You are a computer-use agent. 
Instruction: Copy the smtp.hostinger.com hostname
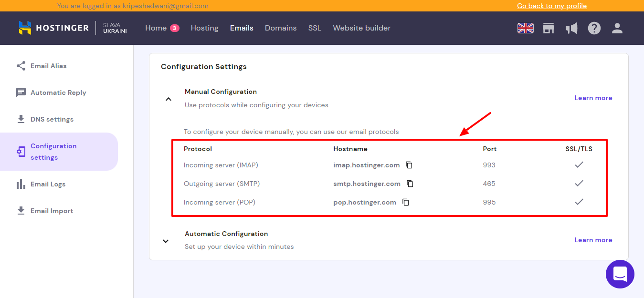click(410, 184)
